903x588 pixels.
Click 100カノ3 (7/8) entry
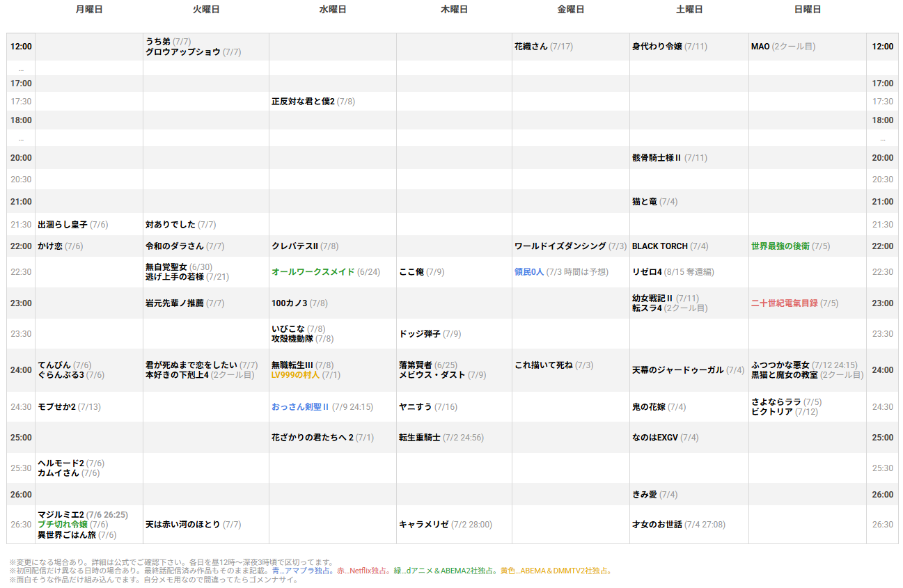click(x=299, y=303)
